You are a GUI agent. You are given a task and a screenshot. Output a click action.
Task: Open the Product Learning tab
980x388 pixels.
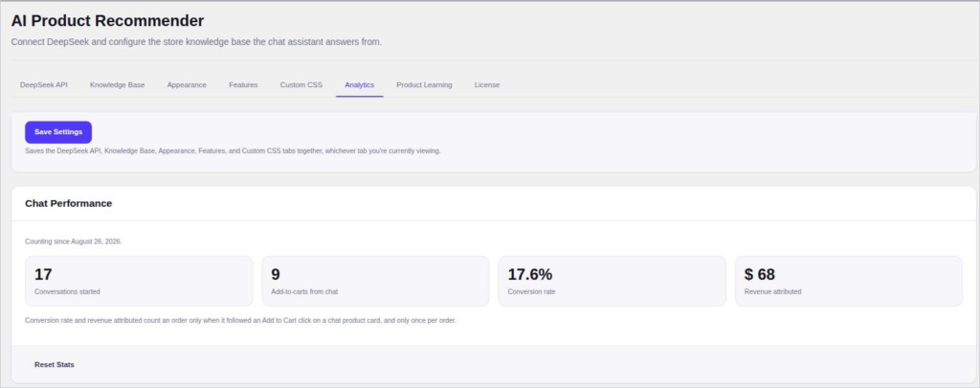pyautogui.click(x=424, y=85)
